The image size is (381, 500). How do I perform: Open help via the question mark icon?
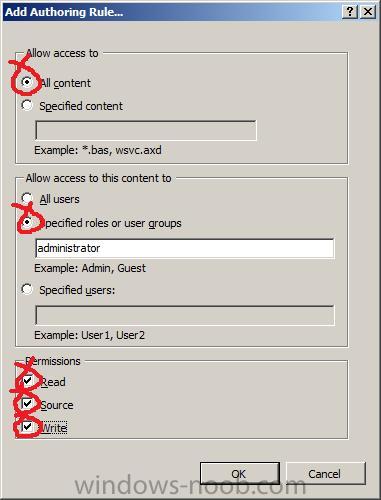tap(350, 12)
